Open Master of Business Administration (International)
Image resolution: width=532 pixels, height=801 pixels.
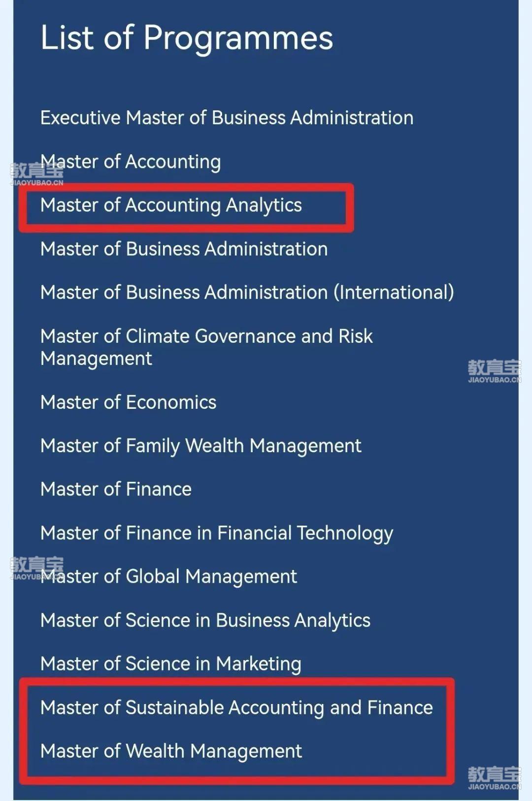[247, 292]
